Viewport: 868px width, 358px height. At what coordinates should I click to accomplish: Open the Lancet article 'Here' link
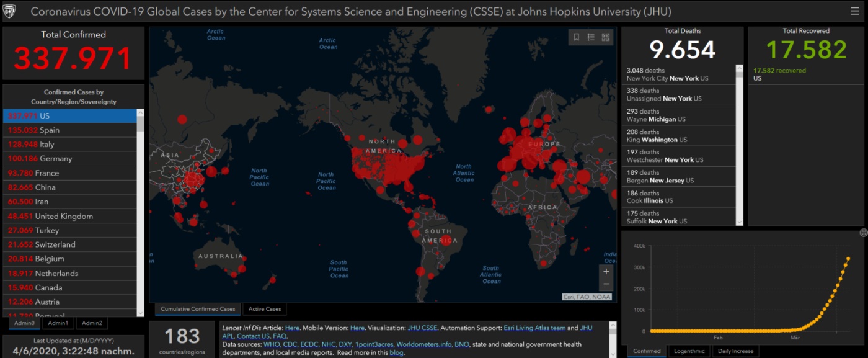click(292, 328)
